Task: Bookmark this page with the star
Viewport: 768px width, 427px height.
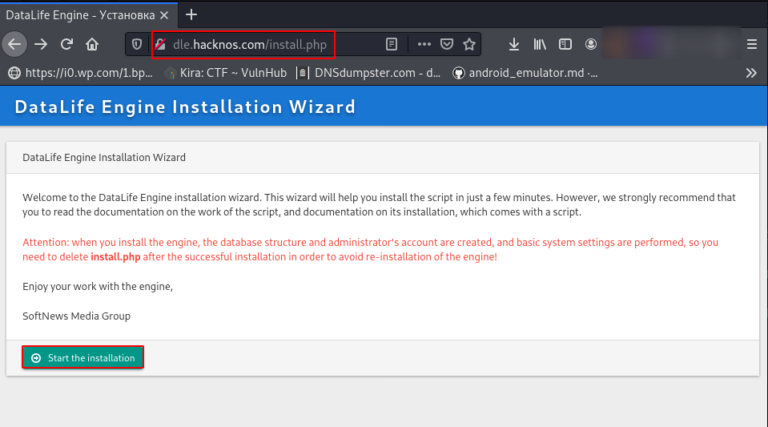Action: click(x=468, y=44)
